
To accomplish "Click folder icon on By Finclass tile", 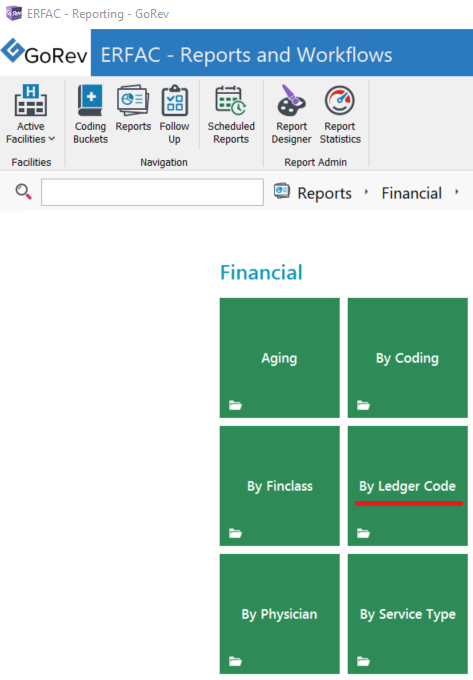I will 235,533.
